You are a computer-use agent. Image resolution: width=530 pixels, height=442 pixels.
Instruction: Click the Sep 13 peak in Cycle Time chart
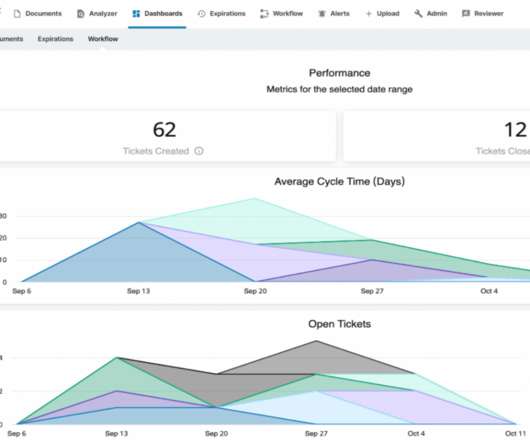coord(139,222)
